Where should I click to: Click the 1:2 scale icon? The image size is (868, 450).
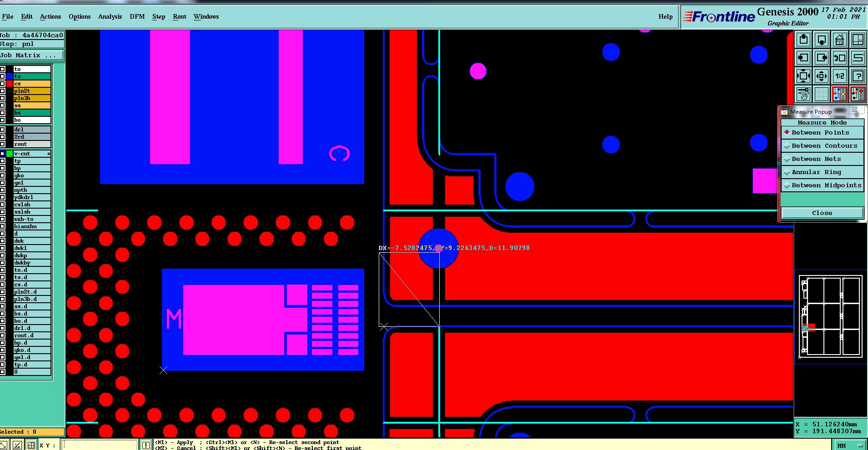840,76
